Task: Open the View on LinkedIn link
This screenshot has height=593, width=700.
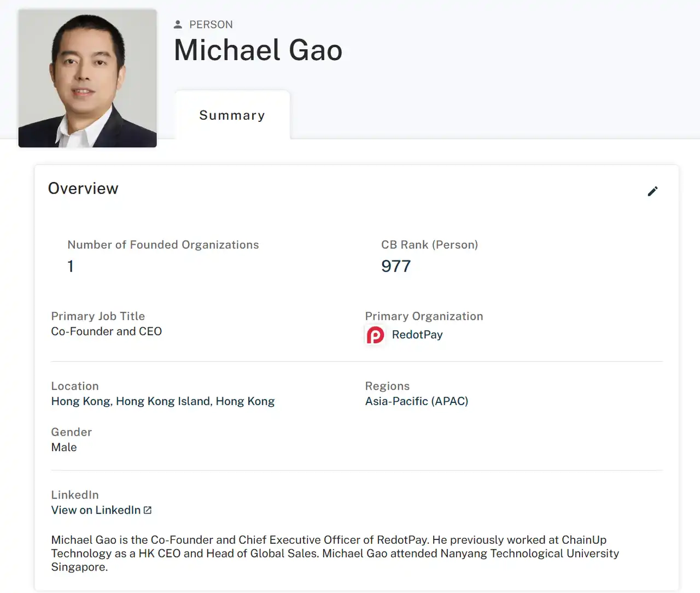Action: (x=96, y=510)
